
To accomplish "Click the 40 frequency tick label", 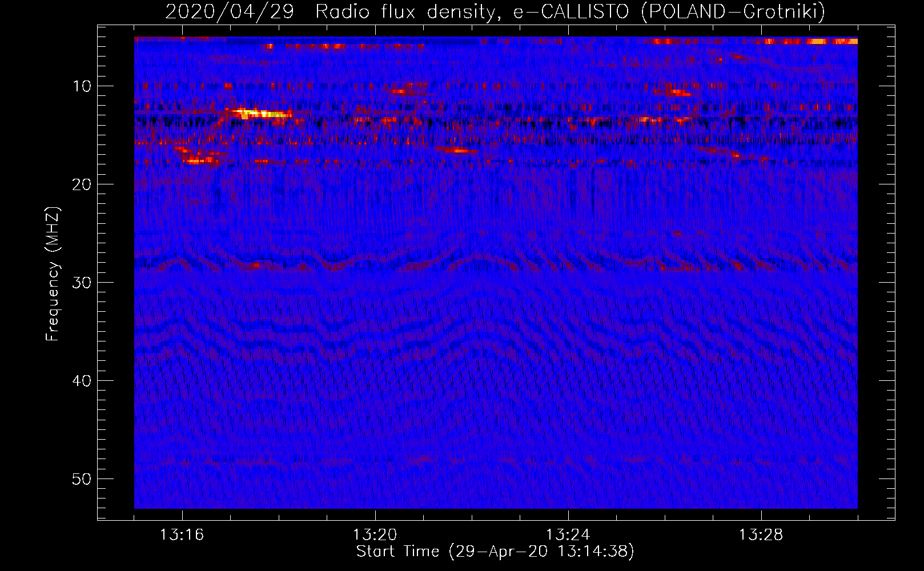I will [x=82, y=381].
